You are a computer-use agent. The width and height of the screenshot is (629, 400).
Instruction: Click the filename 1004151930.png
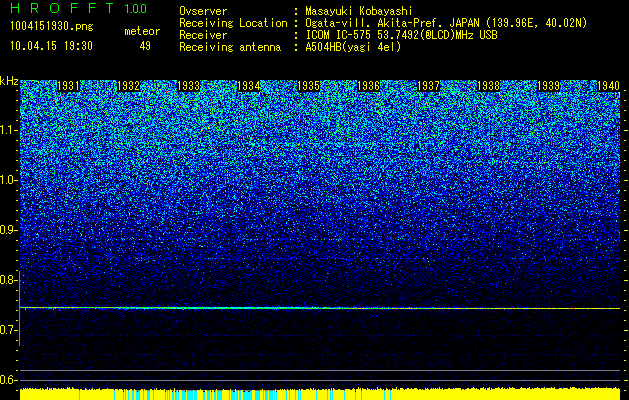tap(52, 27)
